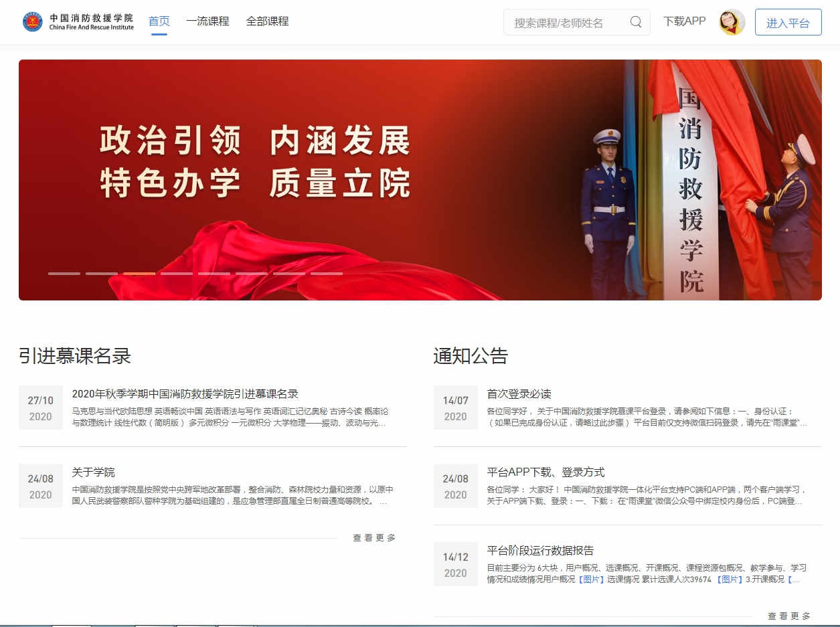Click the 引进慕课名录 section heading
This screenshot has height=627, width=840.
tap(75, 356)
